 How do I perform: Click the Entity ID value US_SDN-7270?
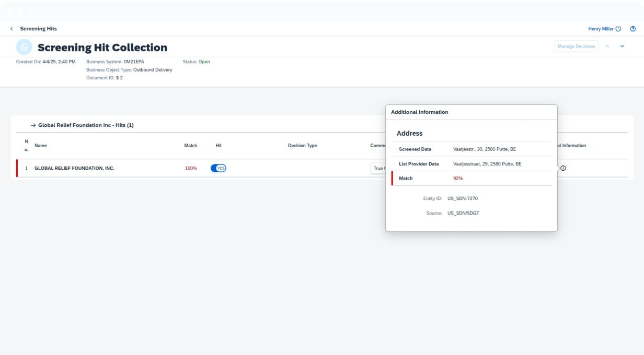coord(463,198)
